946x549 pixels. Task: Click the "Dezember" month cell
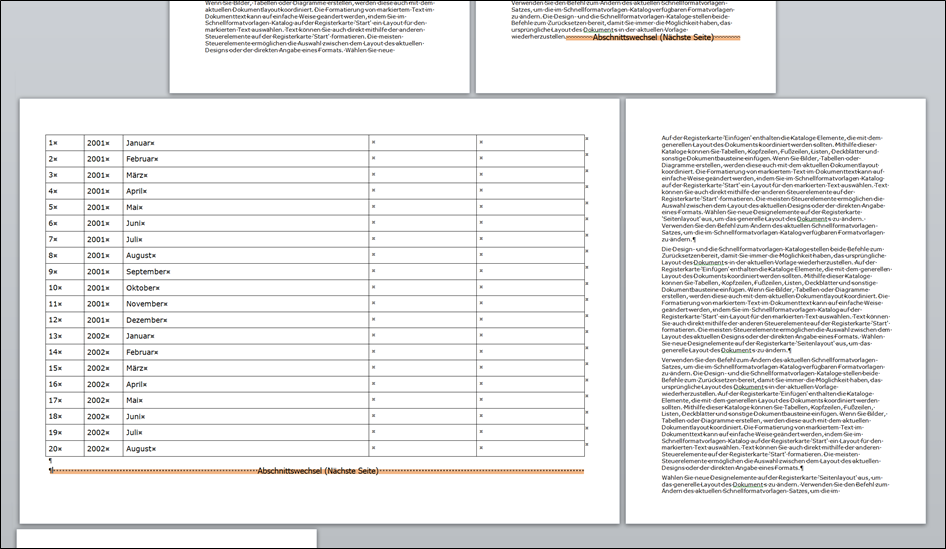coord(147,320)
